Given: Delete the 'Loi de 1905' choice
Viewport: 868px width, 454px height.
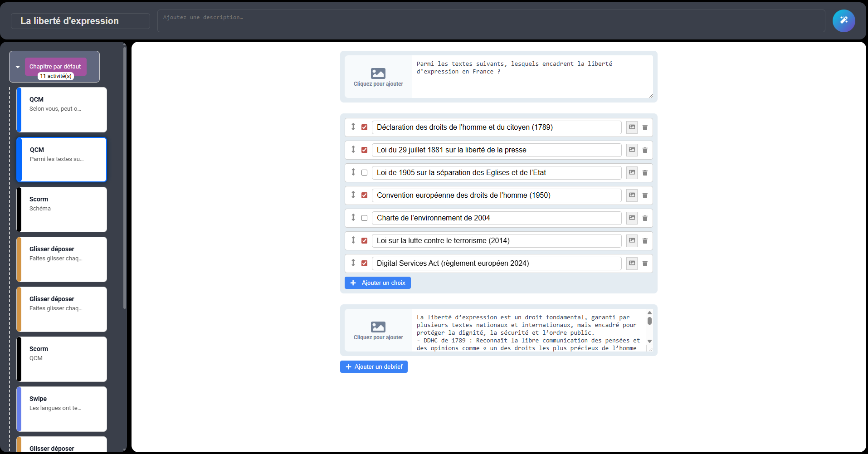Looking at the screenshot, I should tap(645, 173).
